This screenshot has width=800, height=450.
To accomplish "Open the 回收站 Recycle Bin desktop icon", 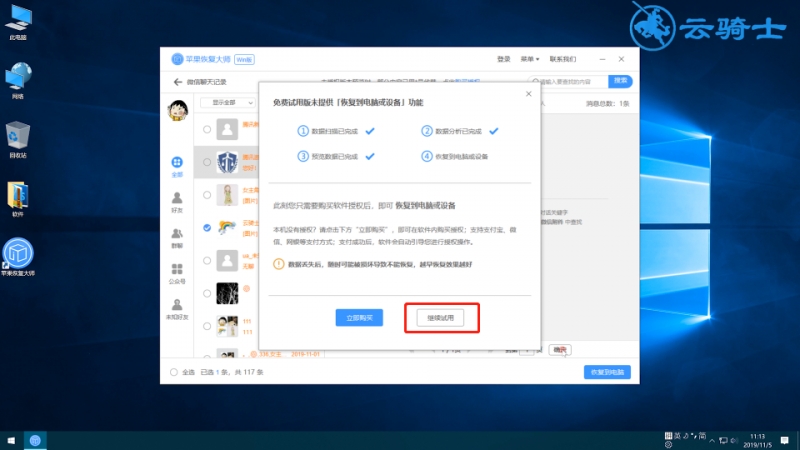I will click(x=18, y=140).
